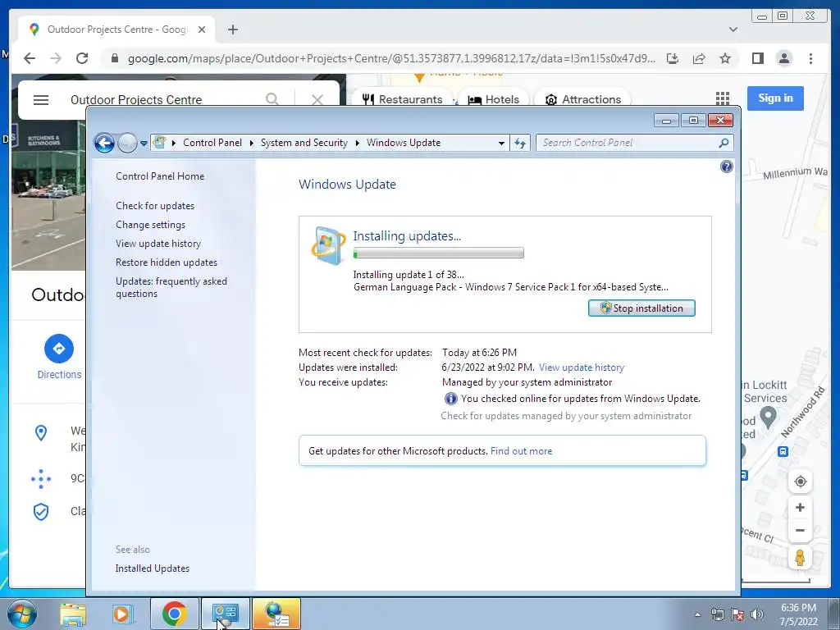
Task: Open Updates: frequently asked questions link
Action: click(x=171, y=288)
